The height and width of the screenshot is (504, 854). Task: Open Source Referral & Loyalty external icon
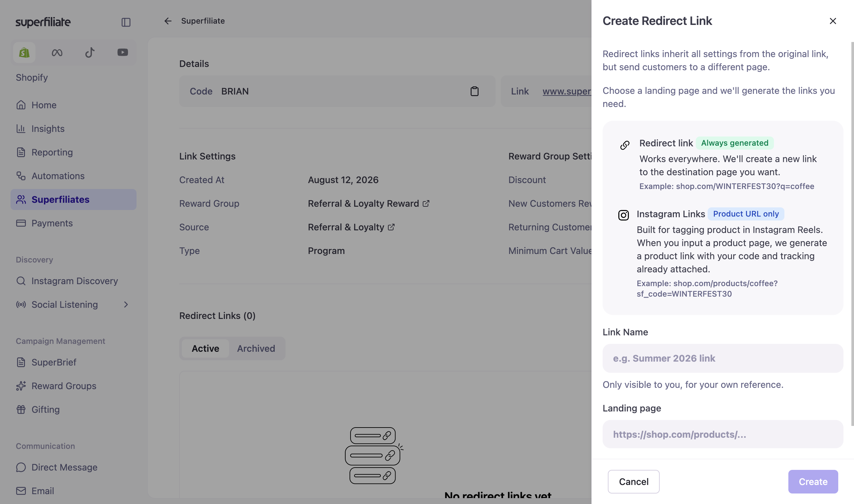coord(391,227)
